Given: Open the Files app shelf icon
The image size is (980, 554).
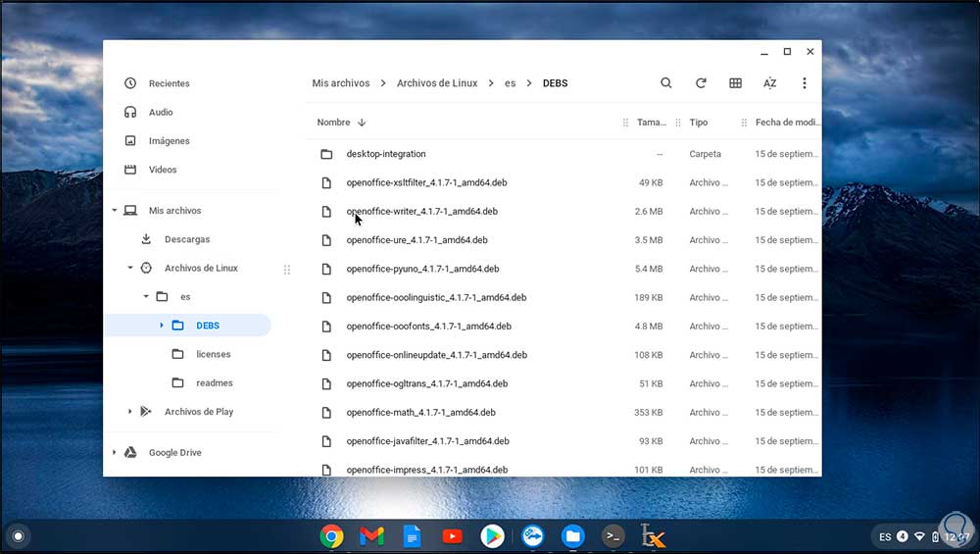Looking at the screenshot, I should point(572,536).
